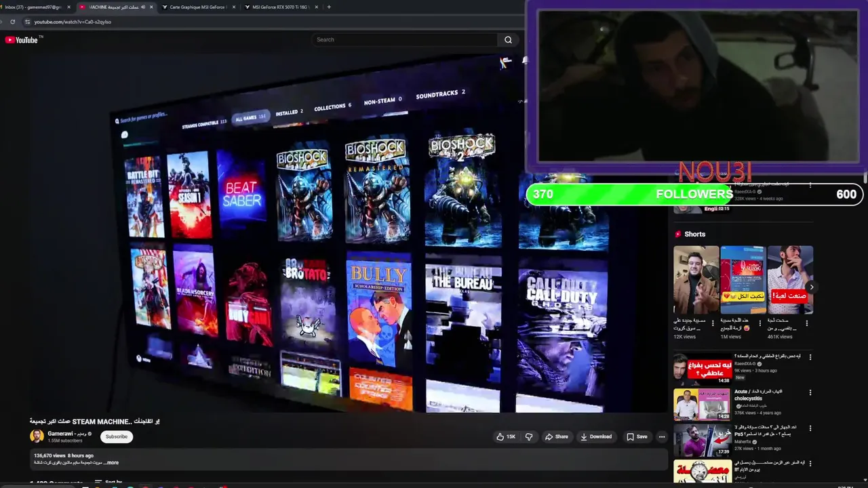
Task: Share the video
Action: click(x=556, y=436)
